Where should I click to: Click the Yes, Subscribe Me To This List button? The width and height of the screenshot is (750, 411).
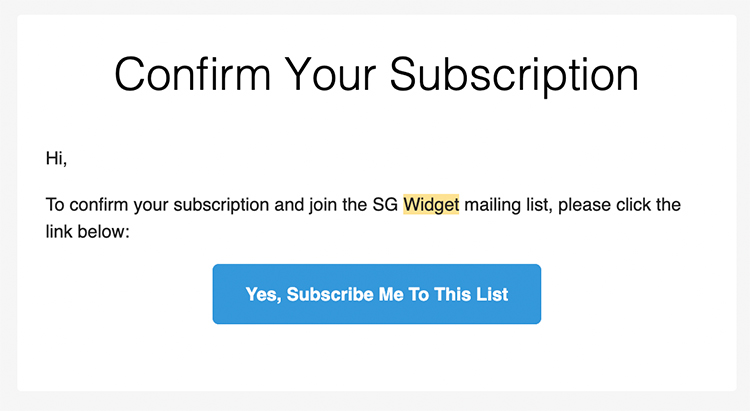[x=376, y=294]
